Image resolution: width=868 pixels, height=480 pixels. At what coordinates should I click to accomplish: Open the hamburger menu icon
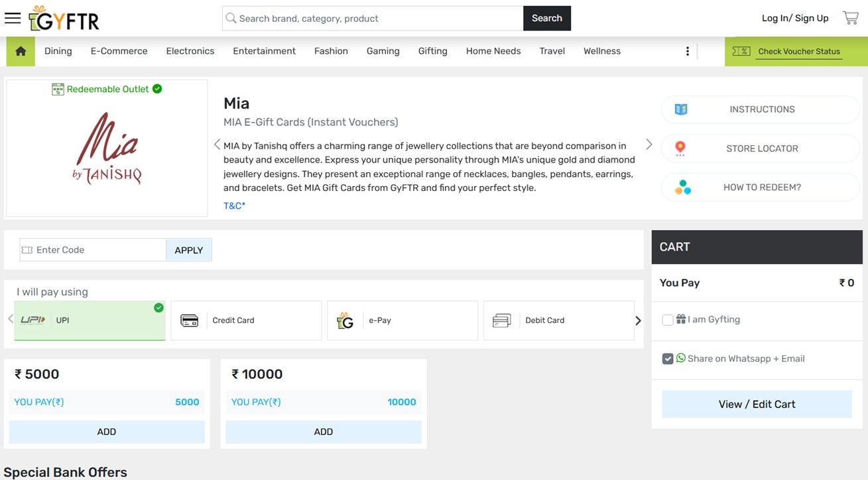13,18
